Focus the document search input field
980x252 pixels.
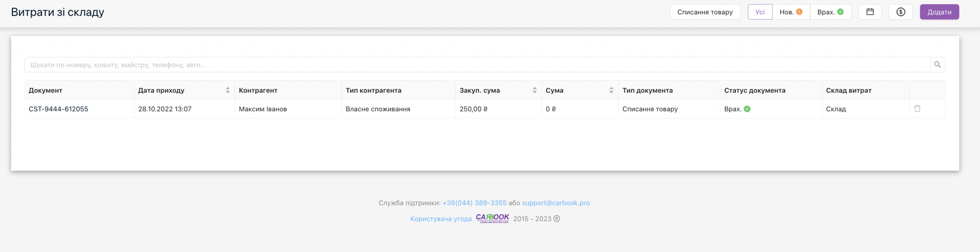[477, 65]
